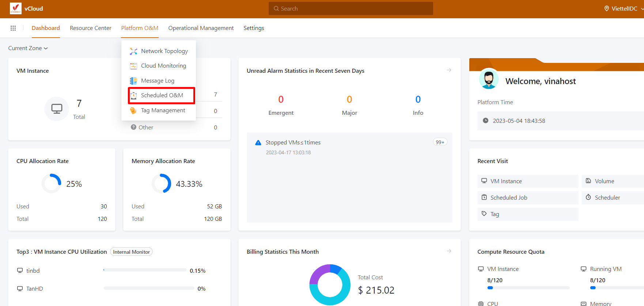Open the Operational Management tab
This screenshot has width=644, height=306.
coord(201,28)
